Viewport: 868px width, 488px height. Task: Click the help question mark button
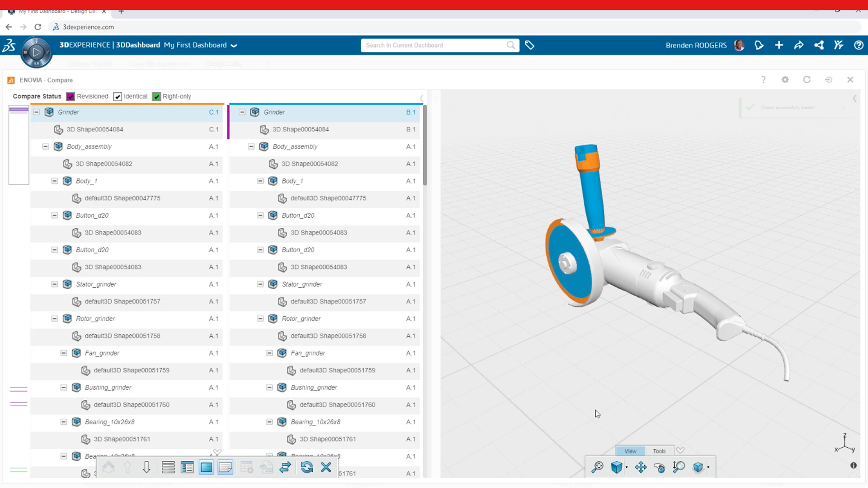click(x=858, y=45)
